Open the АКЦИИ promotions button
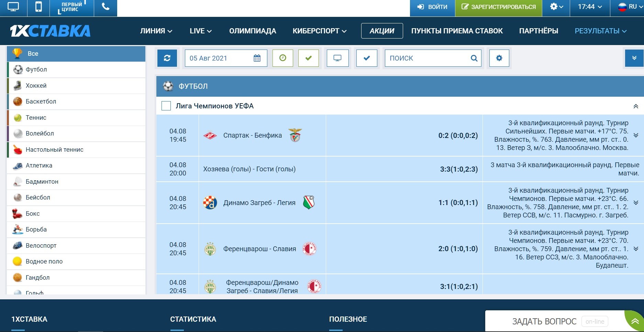644x332 pixels. 382,31
